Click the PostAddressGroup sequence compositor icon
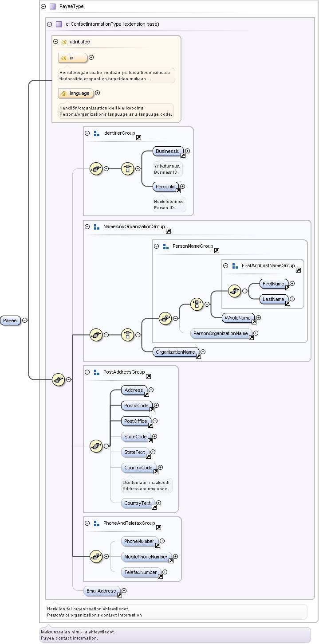This screenshot has height=644, width=319. pos(96,446)
